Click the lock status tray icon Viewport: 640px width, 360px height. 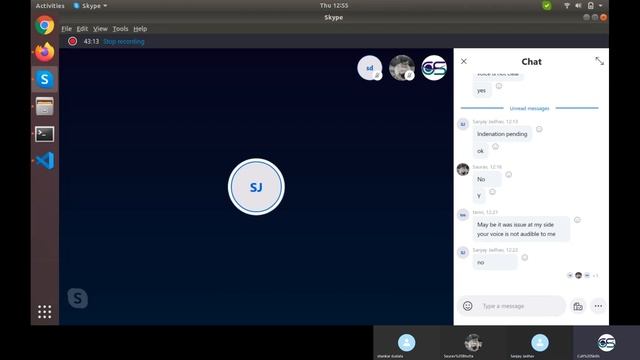click(x=590, y=6)
